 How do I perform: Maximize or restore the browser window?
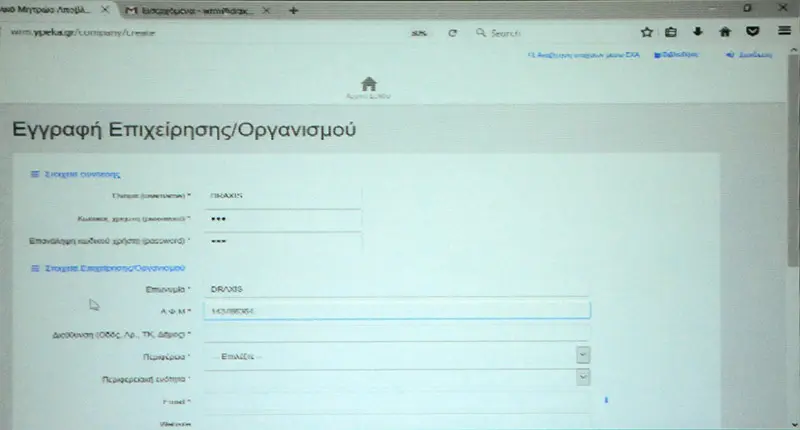click(x=747, y=8)
